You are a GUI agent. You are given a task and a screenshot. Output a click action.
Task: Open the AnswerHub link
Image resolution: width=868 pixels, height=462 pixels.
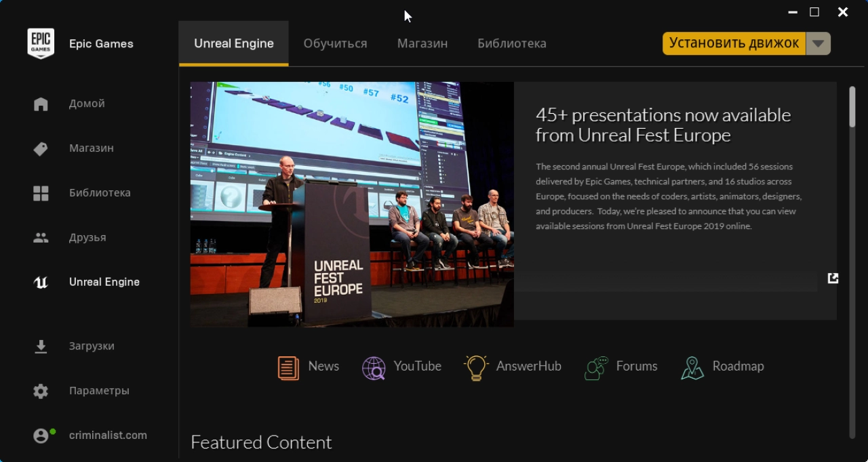tap(513, 367)
